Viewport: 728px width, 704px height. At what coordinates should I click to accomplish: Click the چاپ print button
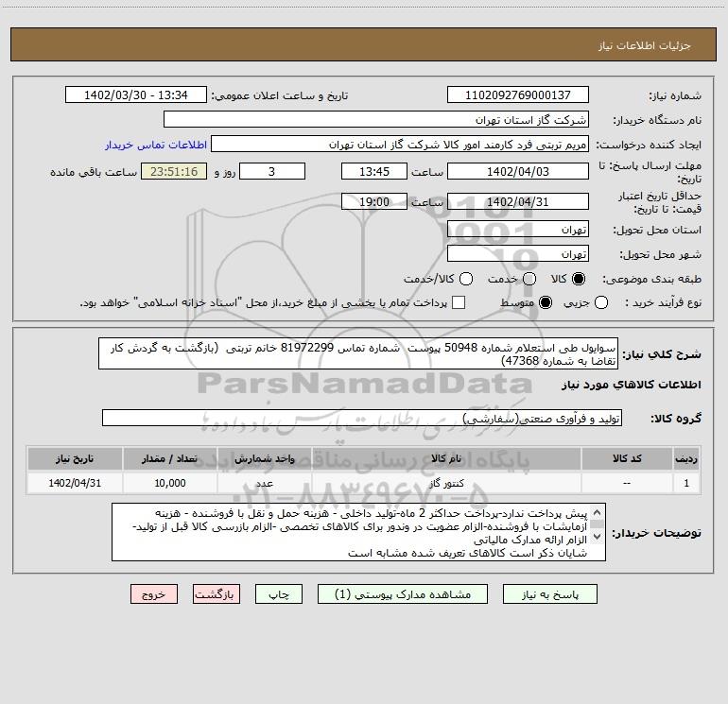click(x=279, y=594)
